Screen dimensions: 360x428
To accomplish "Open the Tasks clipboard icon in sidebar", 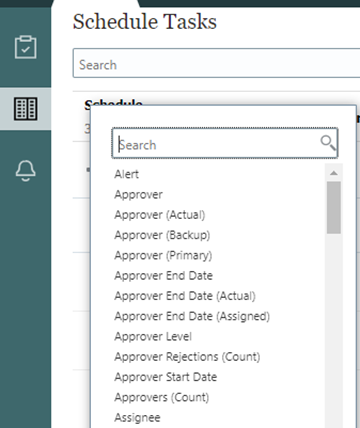I will point(25,47).
